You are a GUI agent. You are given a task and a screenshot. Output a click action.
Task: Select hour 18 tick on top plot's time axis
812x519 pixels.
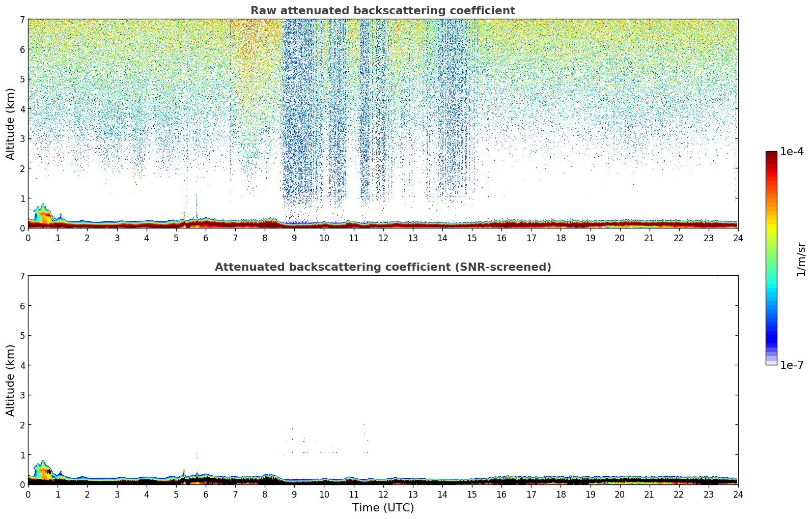click(561, 238)
